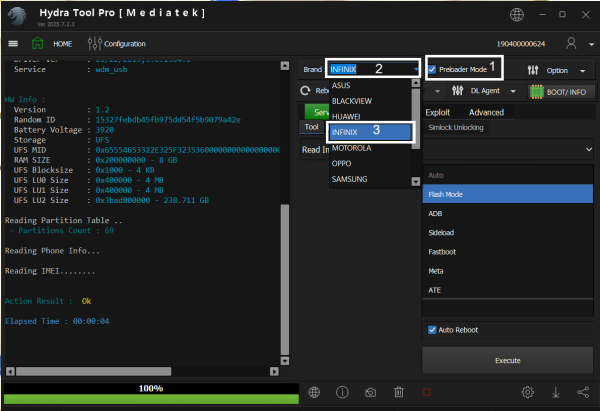This screenshot has height=411, width=600.
Task: Click the red stop square icon
Action: click(427, 393)
